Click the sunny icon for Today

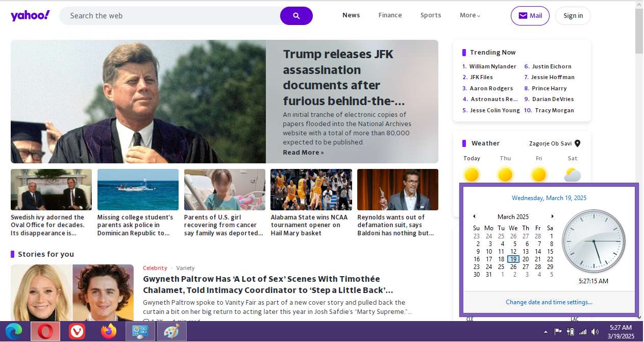(x=472, y=175)
